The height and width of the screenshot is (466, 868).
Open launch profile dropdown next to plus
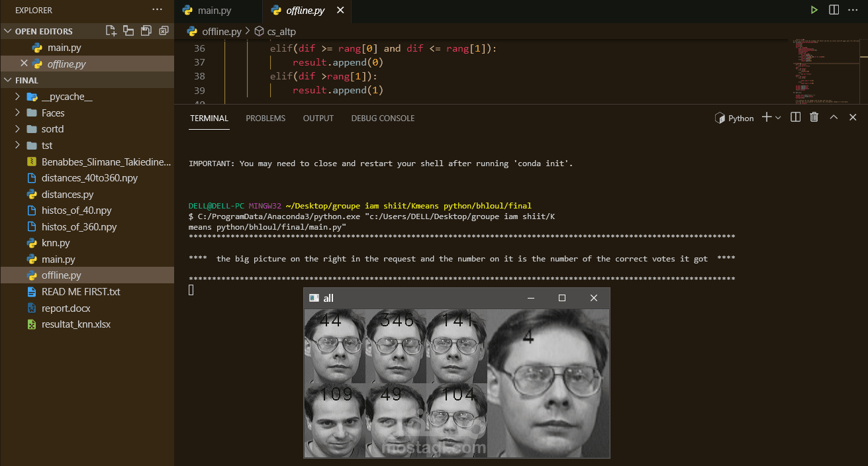778,117
